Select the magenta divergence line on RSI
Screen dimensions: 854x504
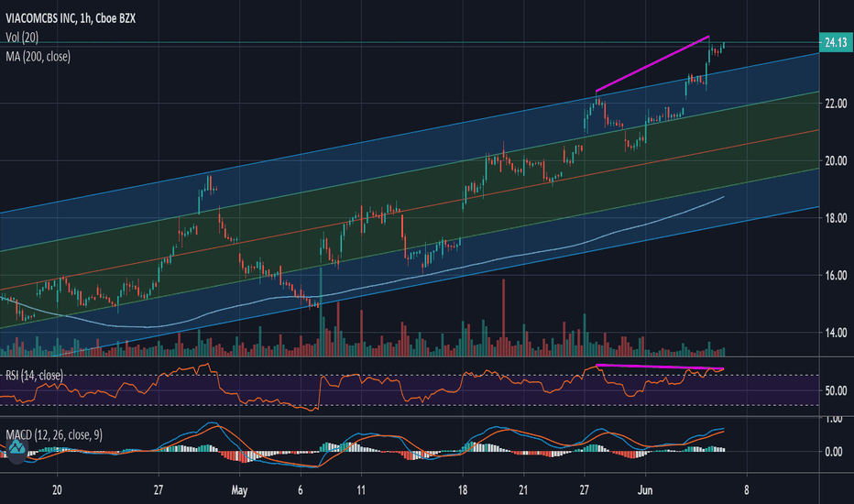660,367
